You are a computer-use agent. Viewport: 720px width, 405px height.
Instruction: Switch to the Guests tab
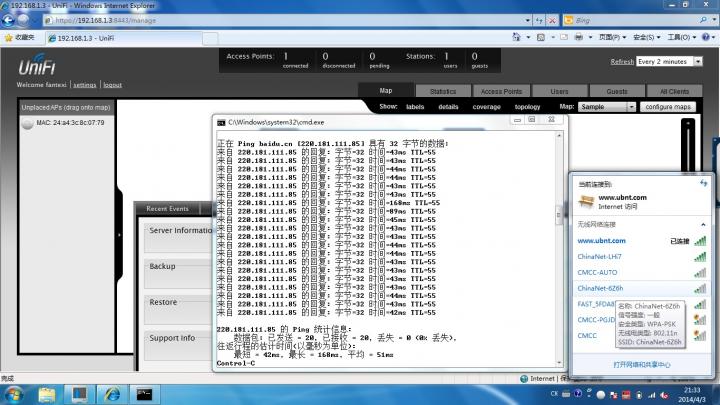pyautogui.click(x=617, y=91)
